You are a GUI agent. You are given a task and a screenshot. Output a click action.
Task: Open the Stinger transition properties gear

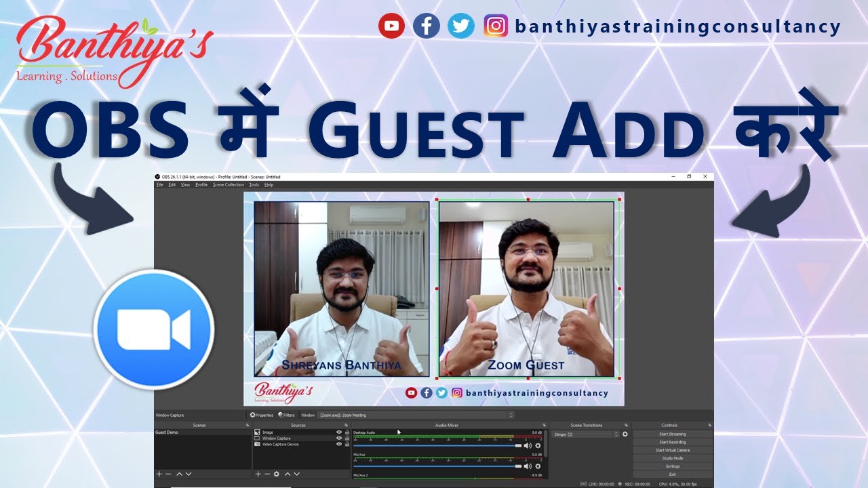coord(625,434)
